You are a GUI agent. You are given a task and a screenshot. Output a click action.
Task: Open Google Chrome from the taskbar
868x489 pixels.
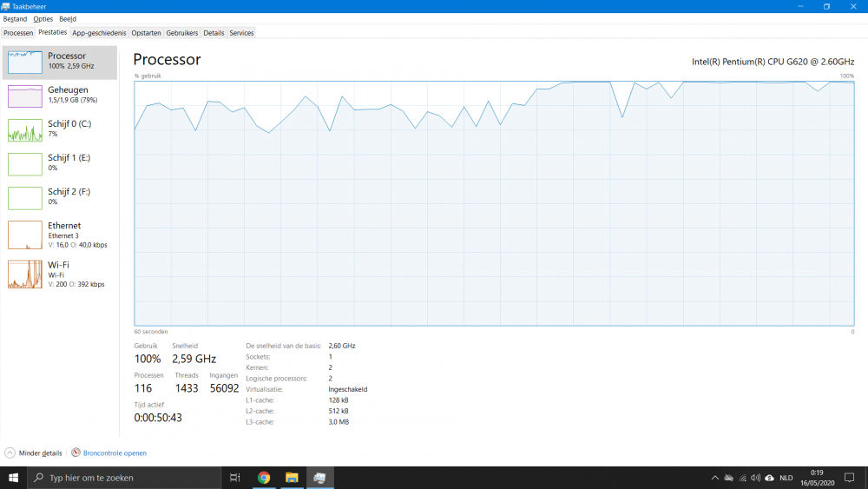point(264,478)
